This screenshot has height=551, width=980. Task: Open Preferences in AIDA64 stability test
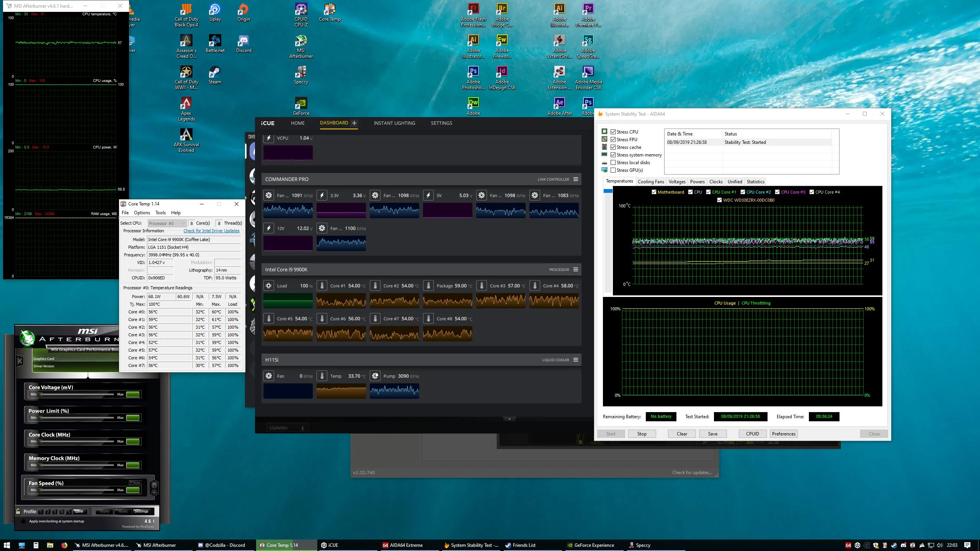click(784, 434)
